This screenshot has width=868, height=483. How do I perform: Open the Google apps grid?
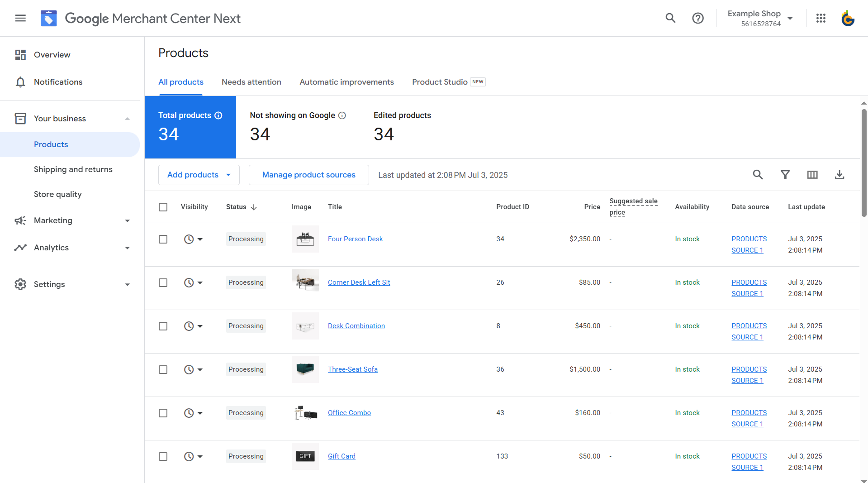pyautogui.click(x=821, y=18)
